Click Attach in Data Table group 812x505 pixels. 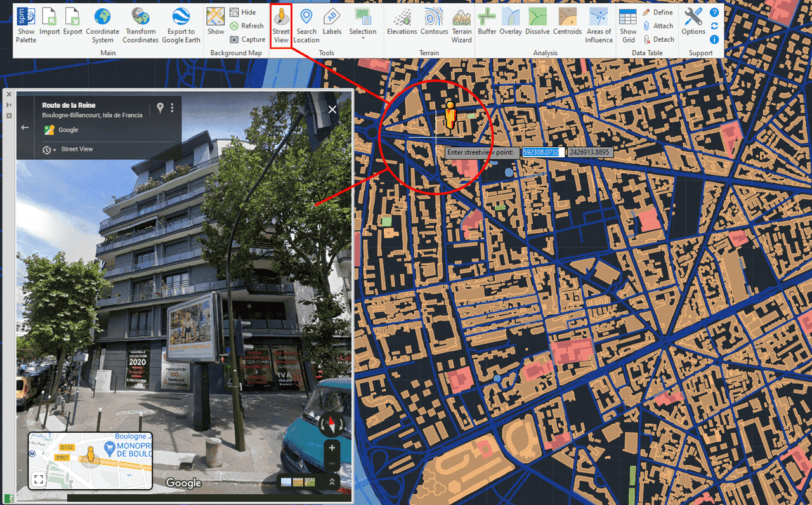tap(658, 26)
